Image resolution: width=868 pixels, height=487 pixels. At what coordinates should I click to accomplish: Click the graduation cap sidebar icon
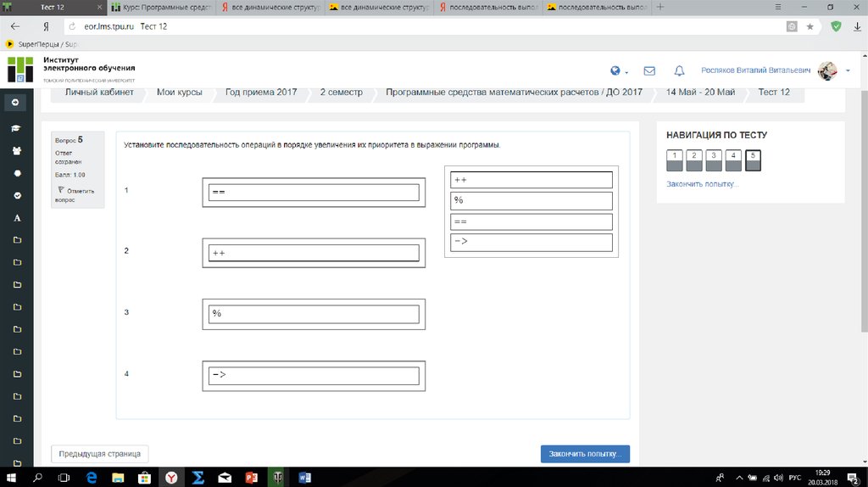pos(16,128)
